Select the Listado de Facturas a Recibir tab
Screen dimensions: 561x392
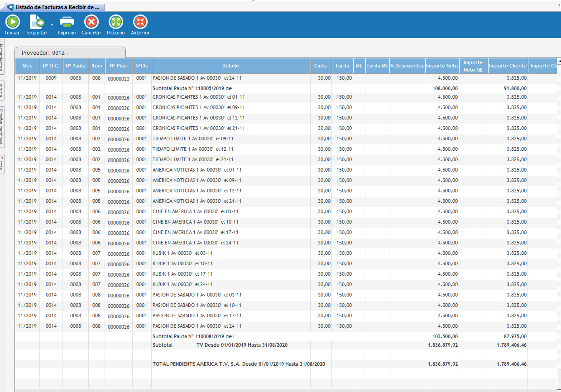54,7
